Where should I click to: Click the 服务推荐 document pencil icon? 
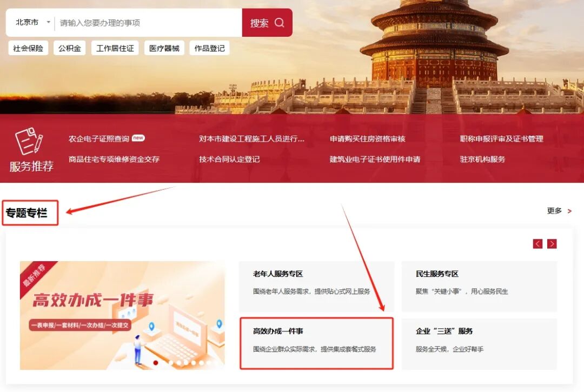coord(29,141)
